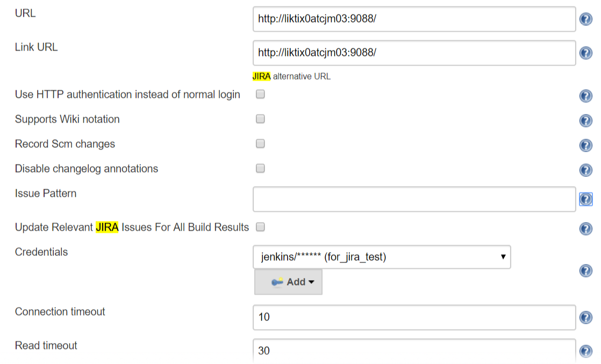Open help for Read timeout
Viewport: 601px width, 364px height.
tap(586, 351)
